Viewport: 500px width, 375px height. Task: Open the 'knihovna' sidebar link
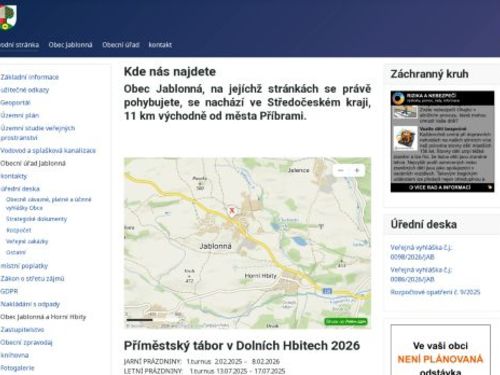(x=14, y=355)
